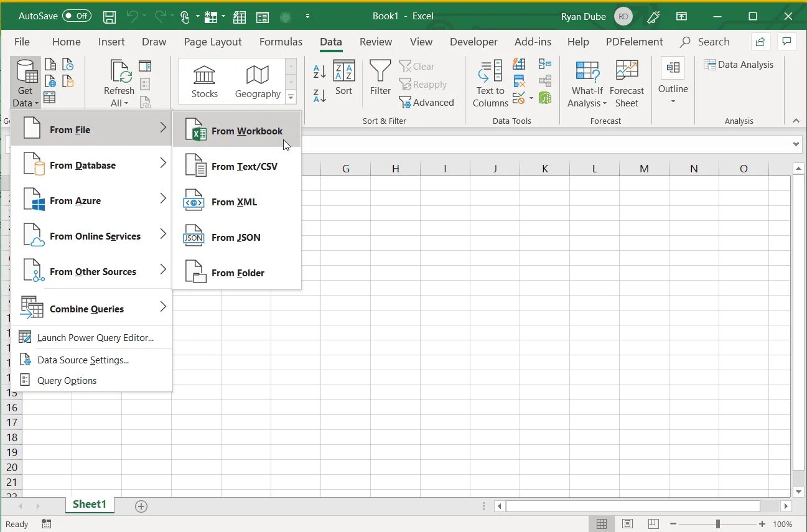Image resolution: width=807 pixels, height=532 pixels.
Task: Click the From Text/CSV ribbon icon
Action: (51, 65)
